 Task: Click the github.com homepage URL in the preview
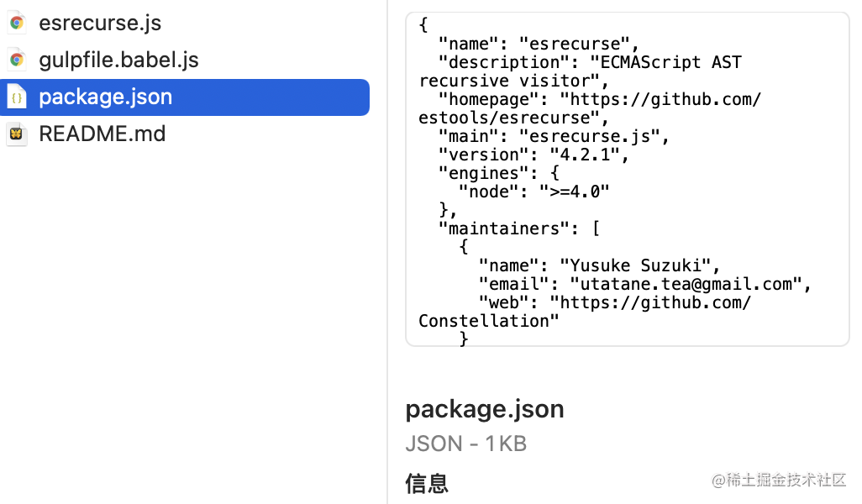pos(590,108)
